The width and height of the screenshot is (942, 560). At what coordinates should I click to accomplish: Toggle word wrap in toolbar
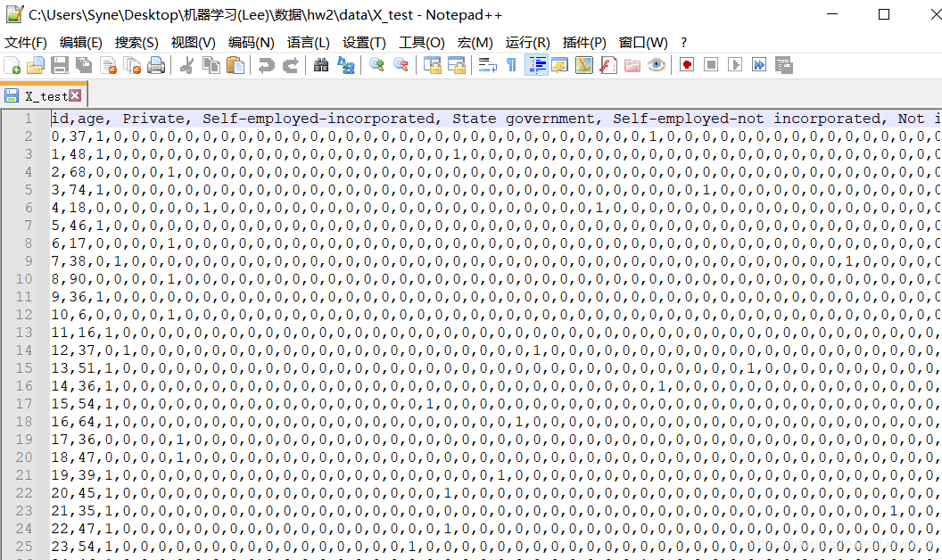point(487,65)
